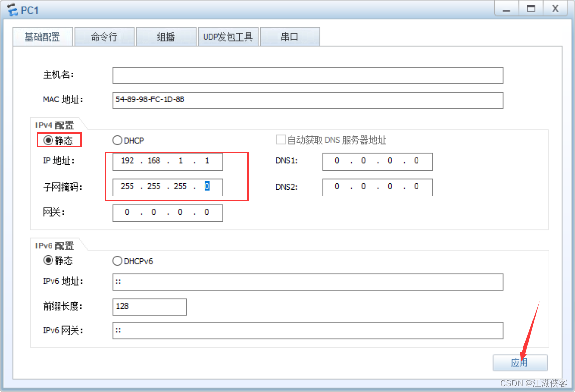Screen dimensions: 575x392
Task: Click the first octet 192 of IP address
Action: pyautogui.click(x=128, y=161)
